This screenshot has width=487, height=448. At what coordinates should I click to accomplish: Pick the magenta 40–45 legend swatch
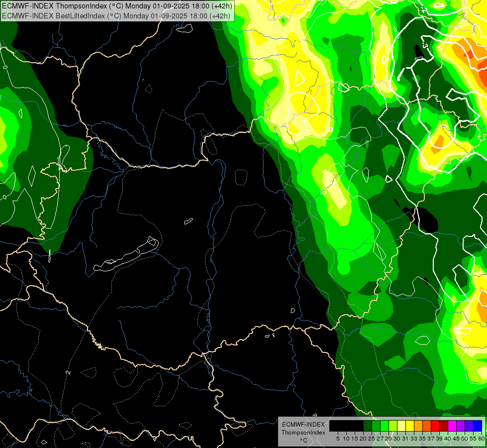[x=452, y=426]
